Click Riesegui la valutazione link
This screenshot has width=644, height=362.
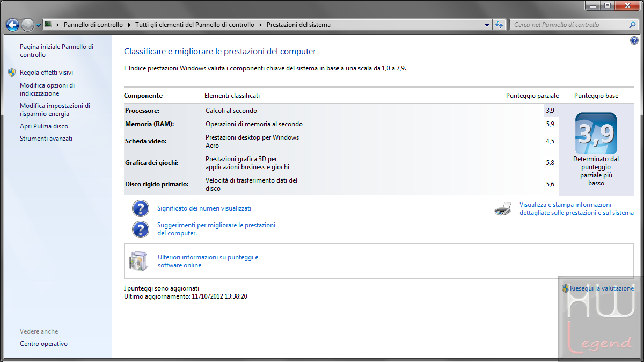(602, 288)
